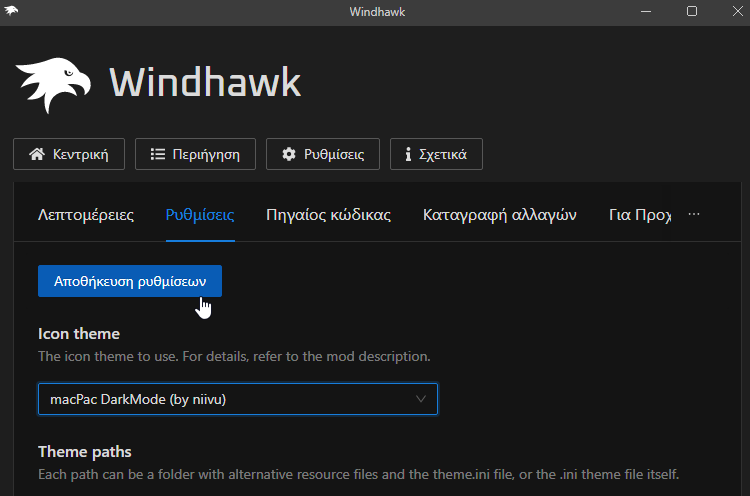
Task: Click the small hawk icon in title bar
Action: [11, 10]
